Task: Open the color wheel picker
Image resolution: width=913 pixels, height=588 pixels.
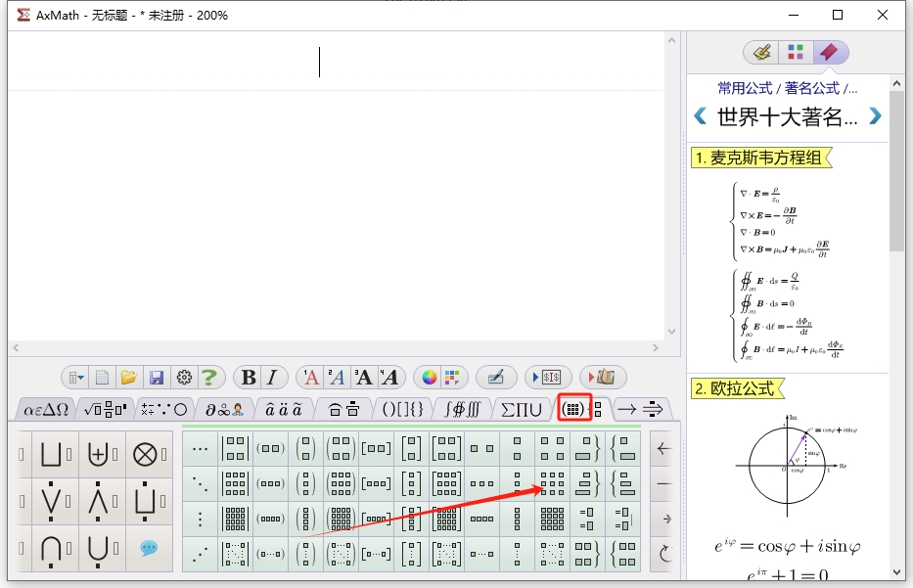Action: coord(429,377)
